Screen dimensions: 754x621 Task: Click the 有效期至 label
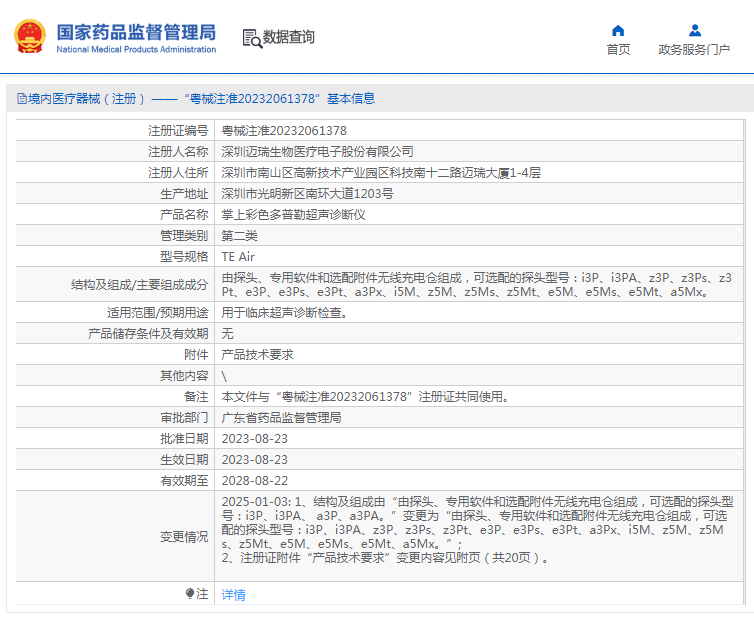184,481
